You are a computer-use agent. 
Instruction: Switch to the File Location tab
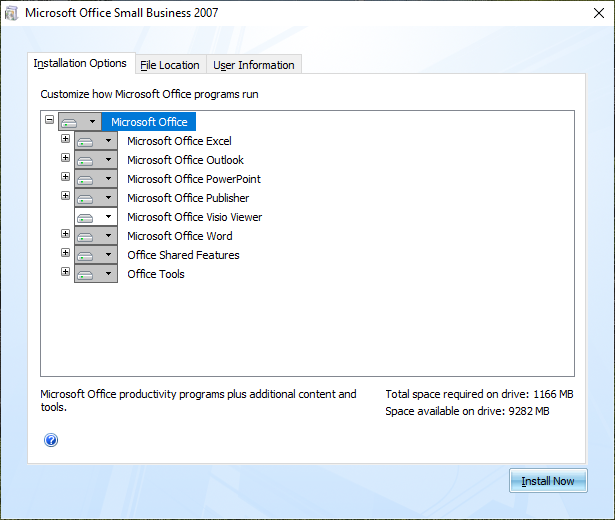[x=171, y=65]
